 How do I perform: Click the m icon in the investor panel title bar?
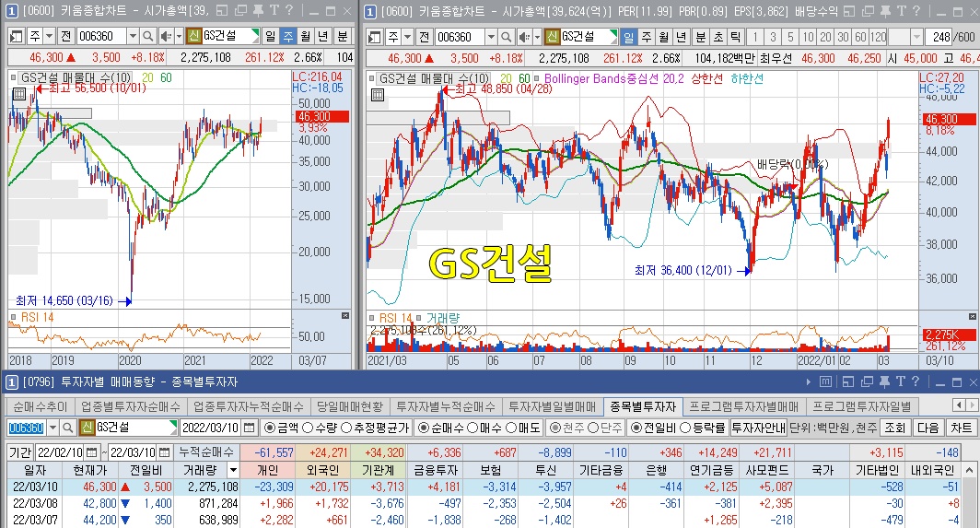tap(825, 381)
